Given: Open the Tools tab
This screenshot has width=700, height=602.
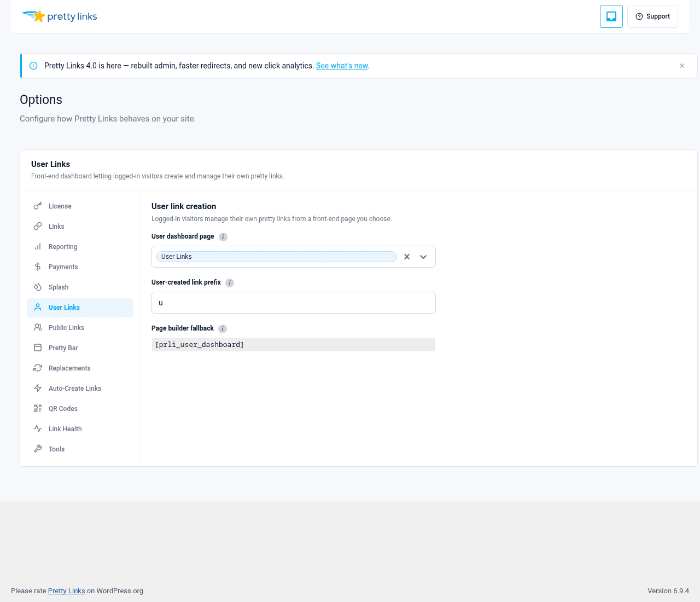Looking at the screenshot, I should pos(80,449).
